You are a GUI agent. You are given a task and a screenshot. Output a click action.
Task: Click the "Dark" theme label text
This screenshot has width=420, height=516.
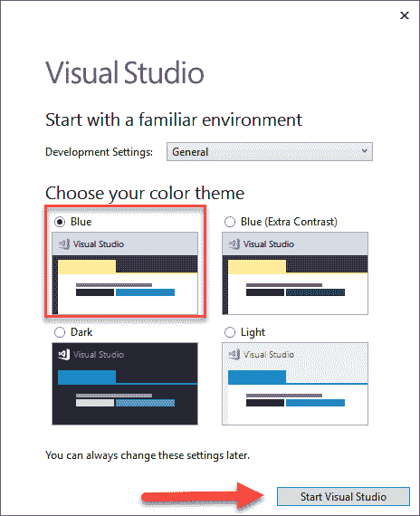(81, 332)
